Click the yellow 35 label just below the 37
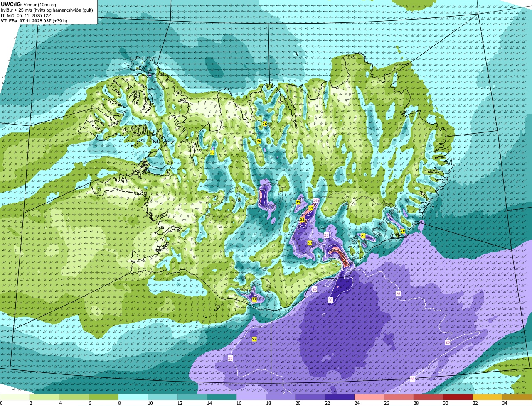 pos(302,219)
